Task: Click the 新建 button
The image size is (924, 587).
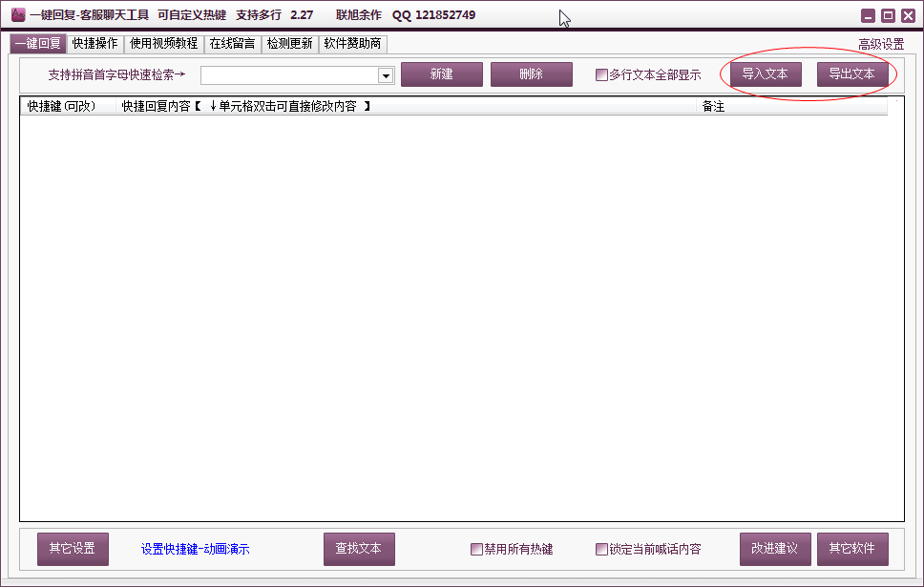Action: pos(442,74)
